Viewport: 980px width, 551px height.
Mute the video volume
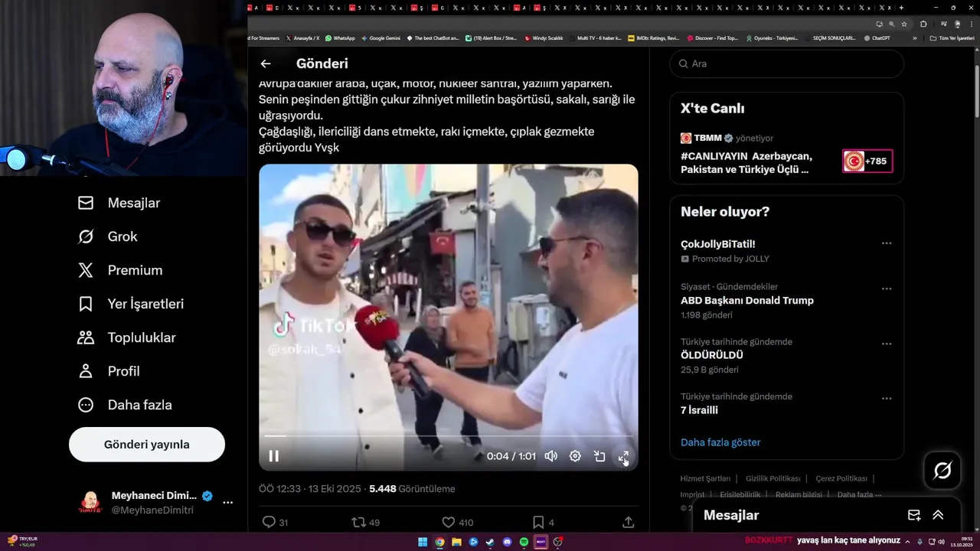pyautogui.click(x=550, y=456)
